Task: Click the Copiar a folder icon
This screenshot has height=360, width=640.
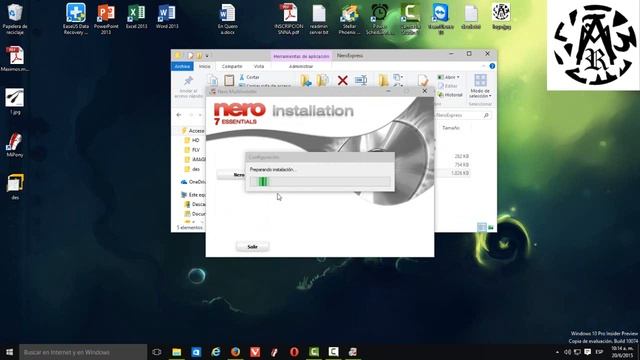Action: 323,80
